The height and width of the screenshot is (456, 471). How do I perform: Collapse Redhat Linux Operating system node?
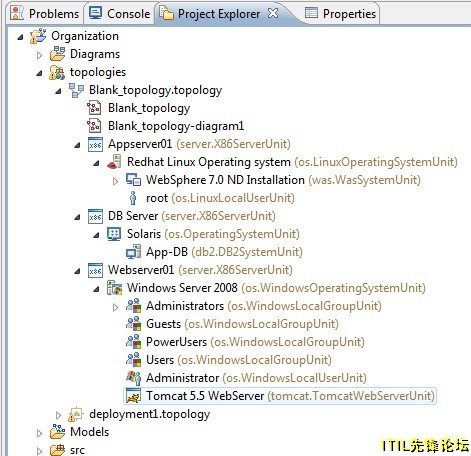point(96,163)
